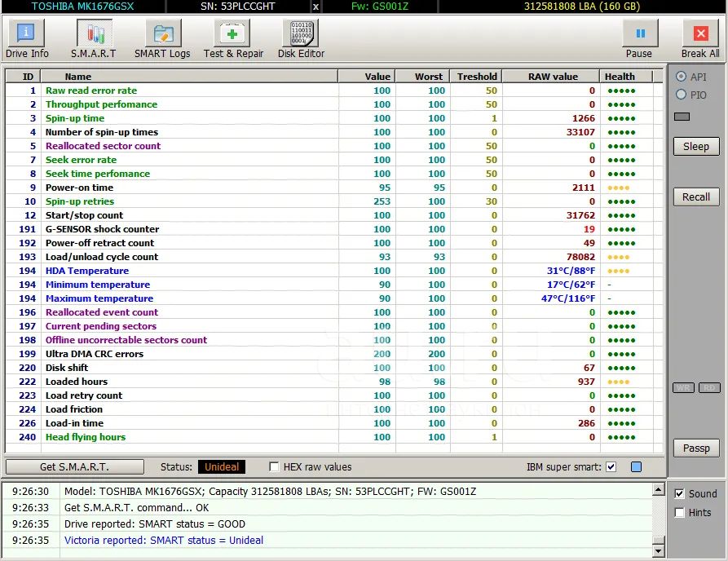
Task: Click the Name column header
Action: [x=189, y=77]
